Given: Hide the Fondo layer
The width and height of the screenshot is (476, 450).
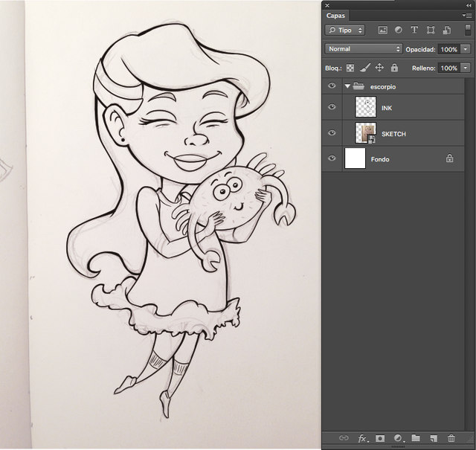Looking at the screenshot, I should 332,158.
